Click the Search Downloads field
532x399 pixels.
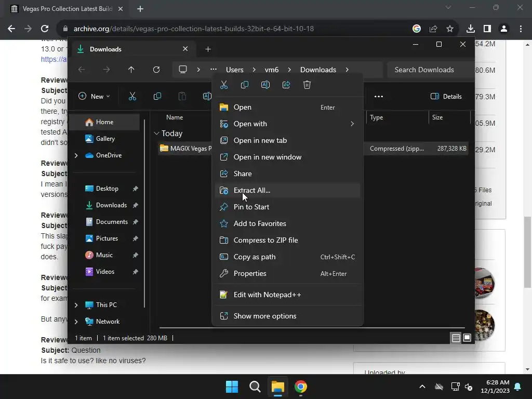[430, 70]
